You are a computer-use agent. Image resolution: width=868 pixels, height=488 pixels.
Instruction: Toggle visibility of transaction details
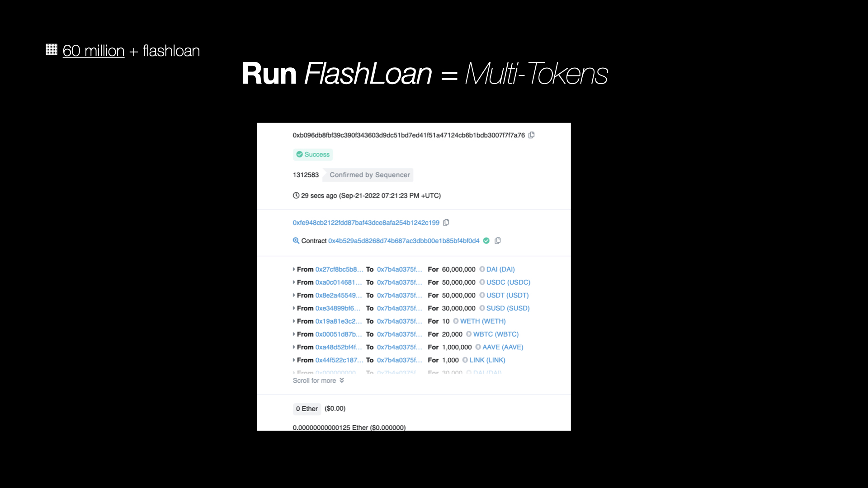[293, 269]
